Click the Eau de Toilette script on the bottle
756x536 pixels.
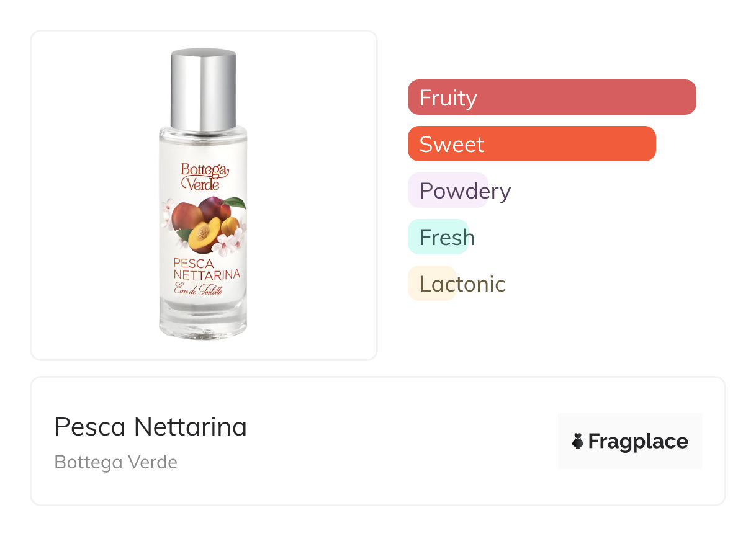click(x=198, y=288)
